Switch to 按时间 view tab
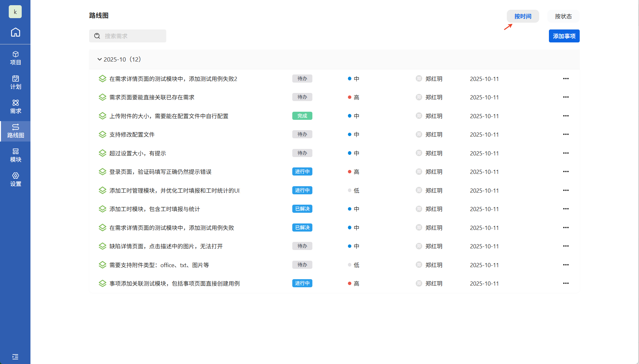639x364 pixels. point(523,17)
